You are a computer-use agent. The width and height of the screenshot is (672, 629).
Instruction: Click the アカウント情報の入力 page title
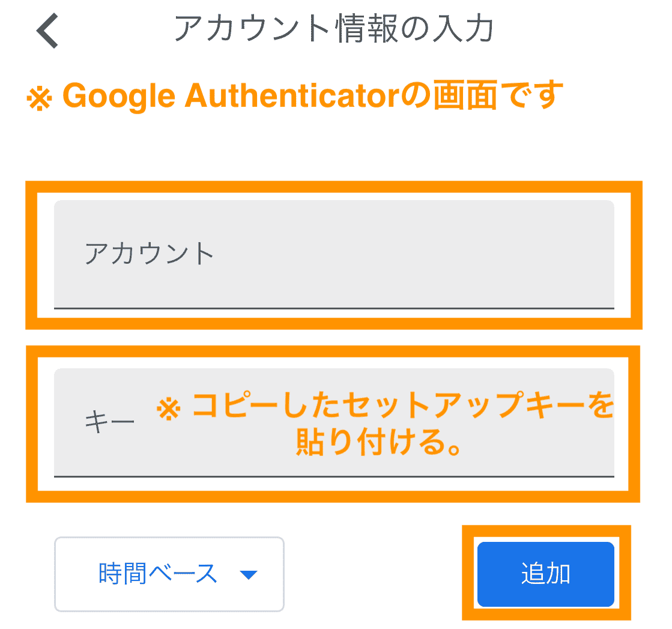pyautogui.click(x=334, y=28)
